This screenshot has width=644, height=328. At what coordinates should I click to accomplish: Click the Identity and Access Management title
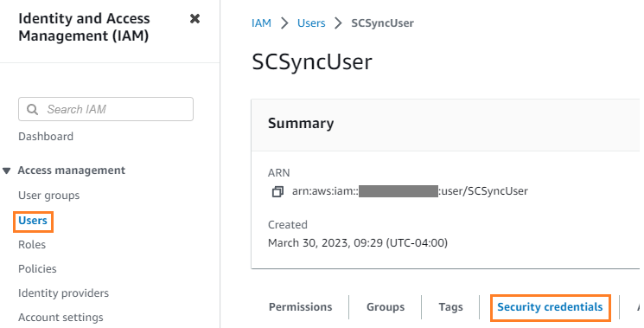tap(84, 27)
